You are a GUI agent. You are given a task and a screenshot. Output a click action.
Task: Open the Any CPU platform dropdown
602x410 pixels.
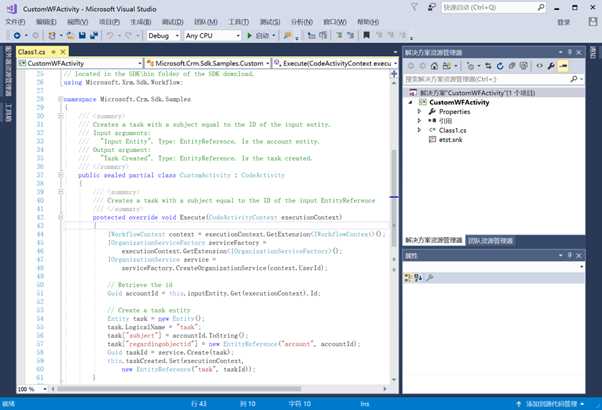point(238,36)
